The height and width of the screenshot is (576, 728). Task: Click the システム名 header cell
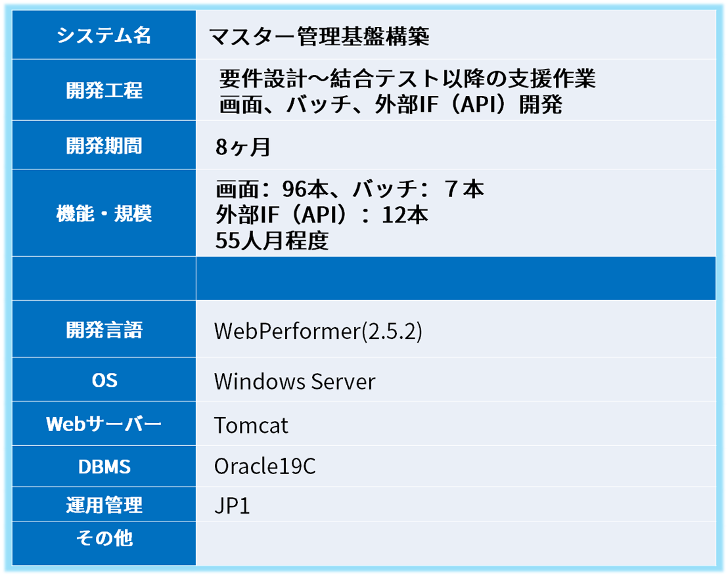104,35
